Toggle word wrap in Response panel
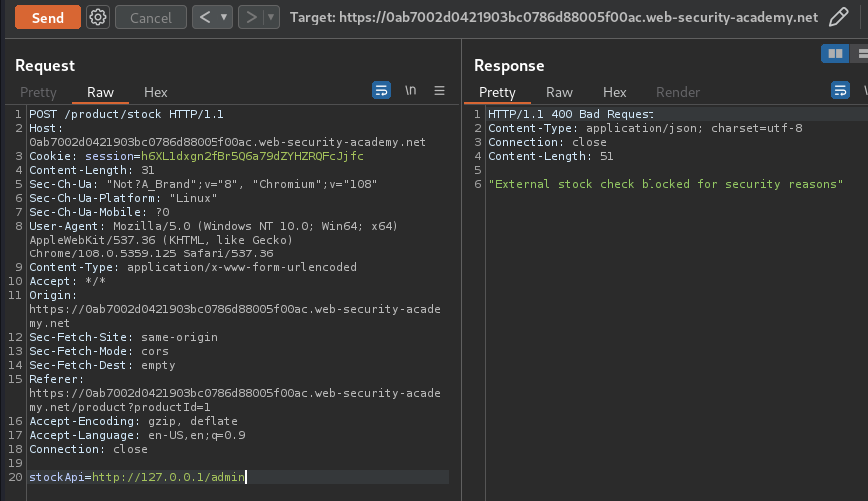This screenshot has width=868, height=501. coord(840,90)
